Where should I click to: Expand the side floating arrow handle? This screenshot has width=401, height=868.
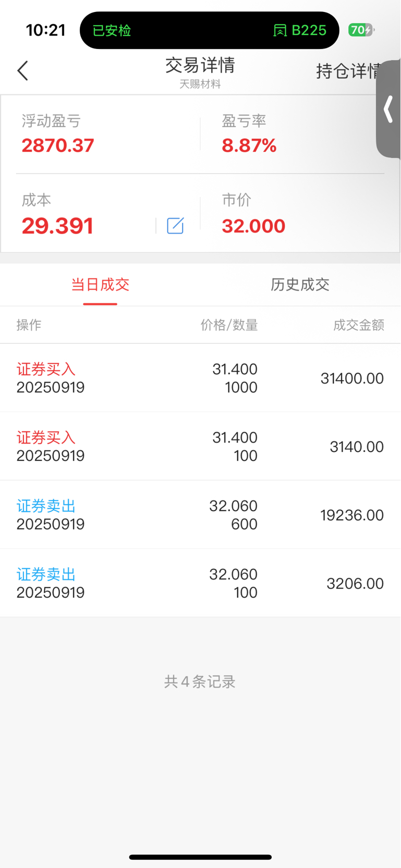[x=388, y=109]
